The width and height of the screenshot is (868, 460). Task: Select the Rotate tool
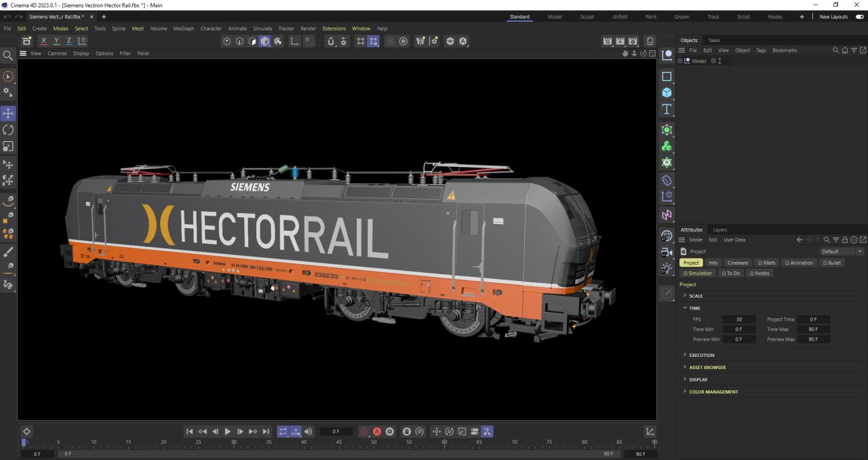tap(8, 130)
